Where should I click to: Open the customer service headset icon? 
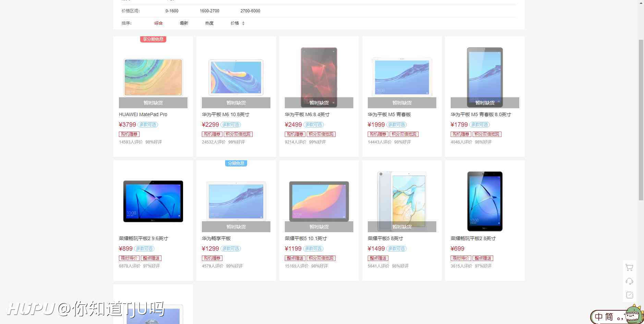[629, 281]
